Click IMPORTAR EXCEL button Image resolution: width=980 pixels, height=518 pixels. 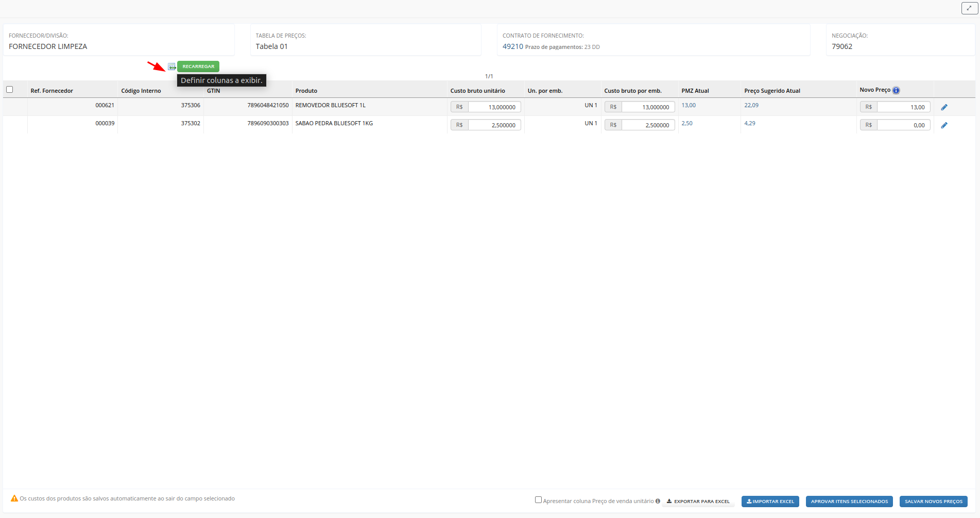[770, 502]
